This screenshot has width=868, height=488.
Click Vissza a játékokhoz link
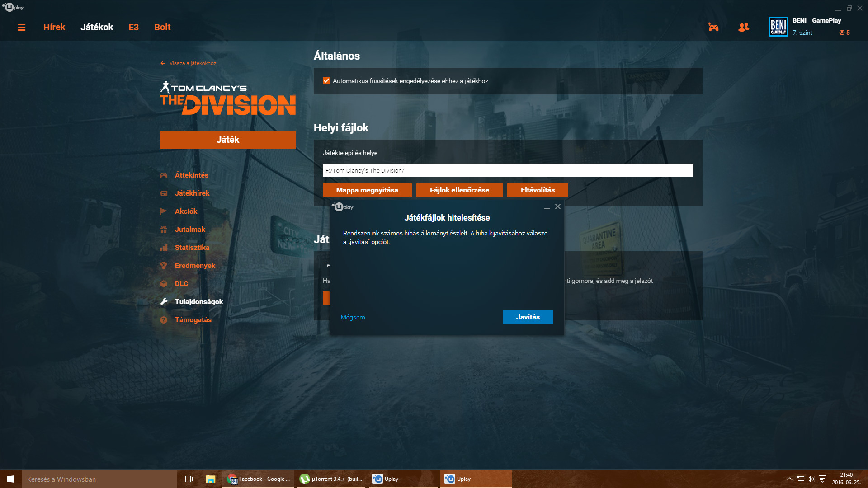coord(193,63)
